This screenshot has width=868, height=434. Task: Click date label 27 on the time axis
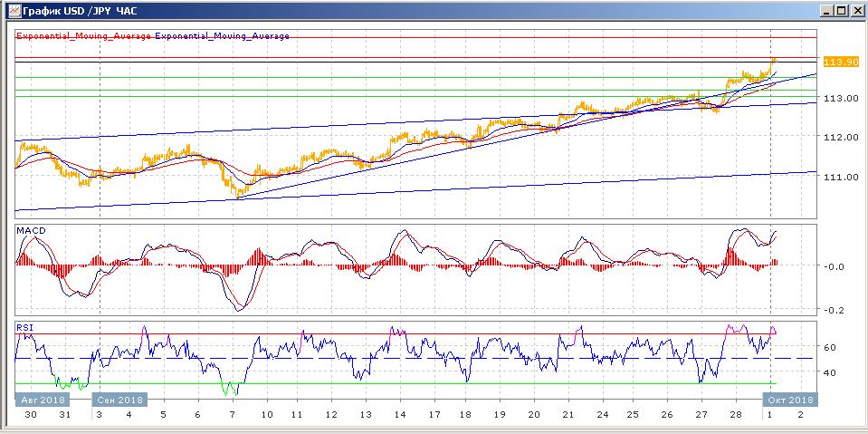click(x=701, y=415)
